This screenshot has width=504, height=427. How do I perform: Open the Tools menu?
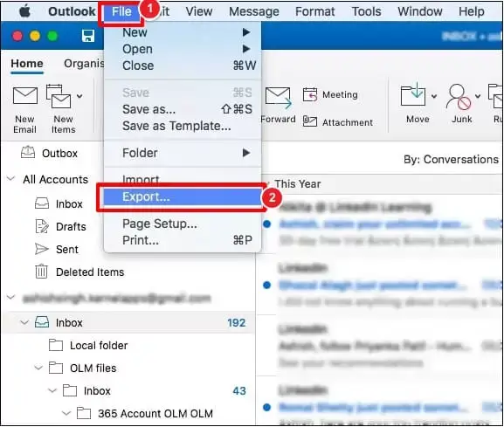(367, 11)
